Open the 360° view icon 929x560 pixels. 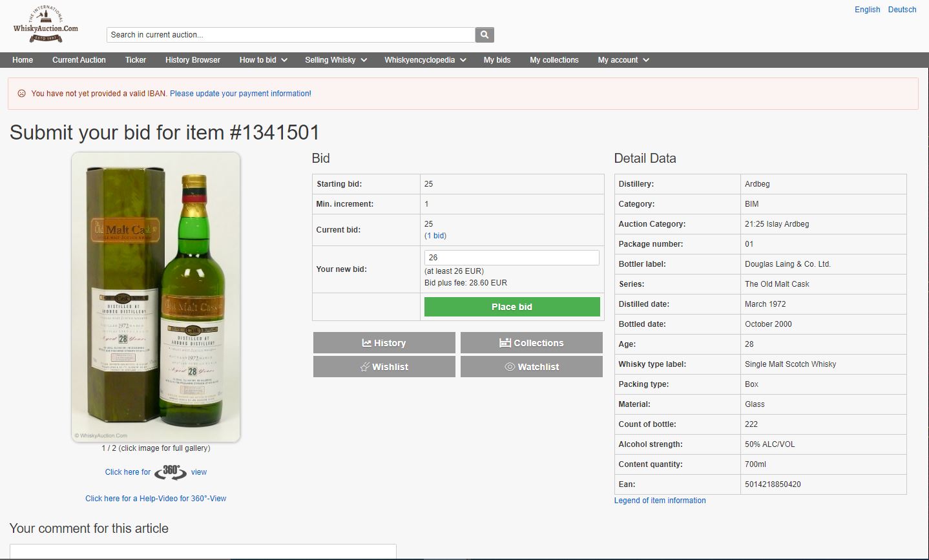click(171, 472)
